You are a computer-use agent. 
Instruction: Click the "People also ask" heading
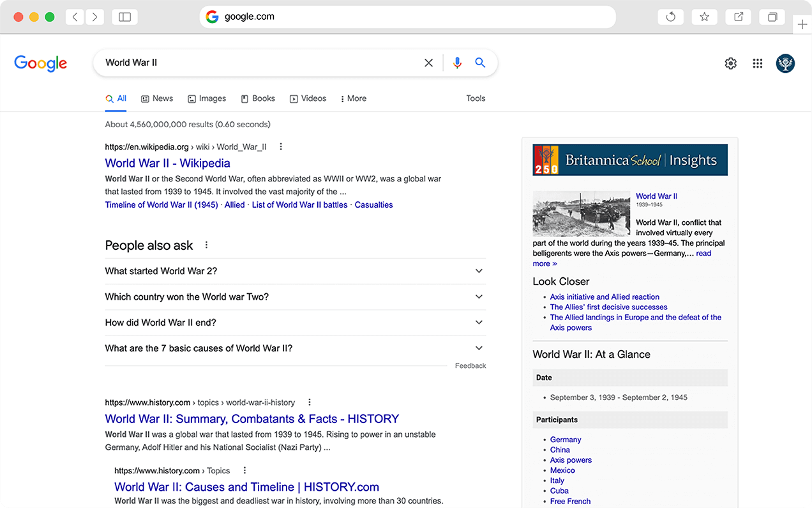(x=149, y=245)
